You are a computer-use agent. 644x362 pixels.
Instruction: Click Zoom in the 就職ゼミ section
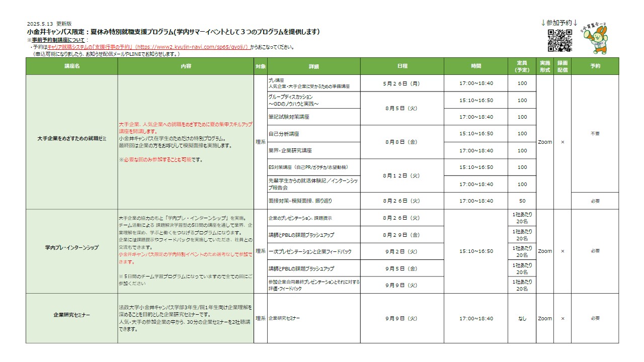[545, 142]
